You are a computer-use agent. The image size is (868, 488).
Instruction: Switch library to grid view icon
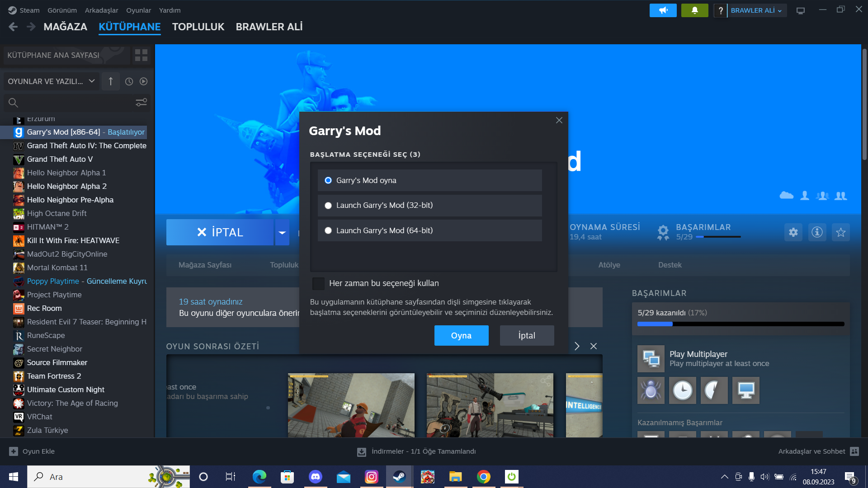[141, 55]
